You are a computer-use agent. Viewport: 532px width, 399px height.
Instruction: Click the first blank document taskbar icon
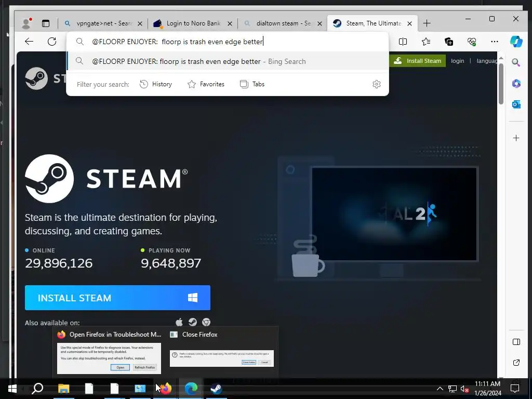coord(89,389)
